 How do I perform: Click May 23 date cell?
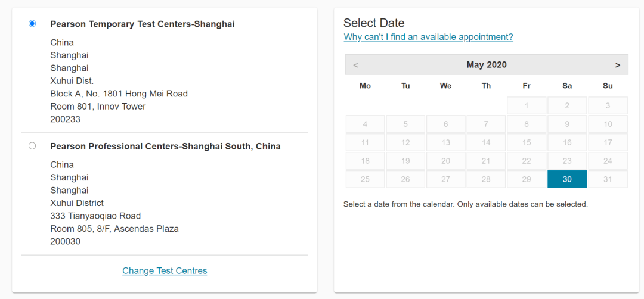[x=567, y=161]
